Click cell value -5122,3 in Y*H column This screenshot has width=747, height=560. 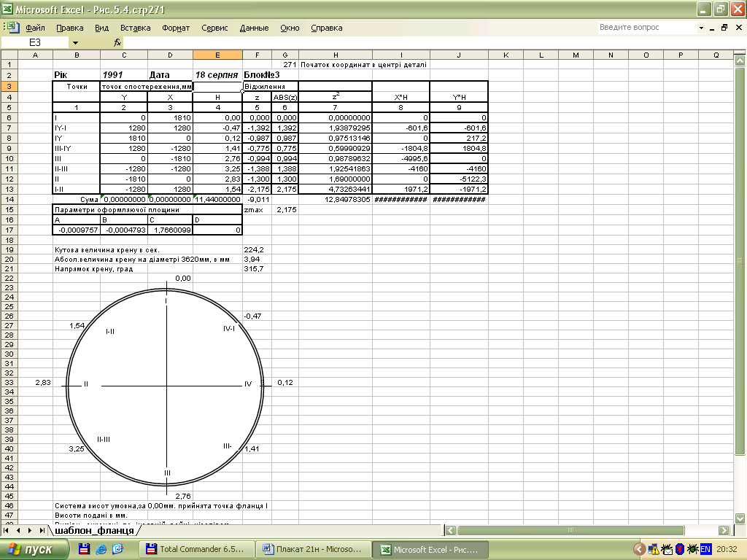tap(459, 179)
